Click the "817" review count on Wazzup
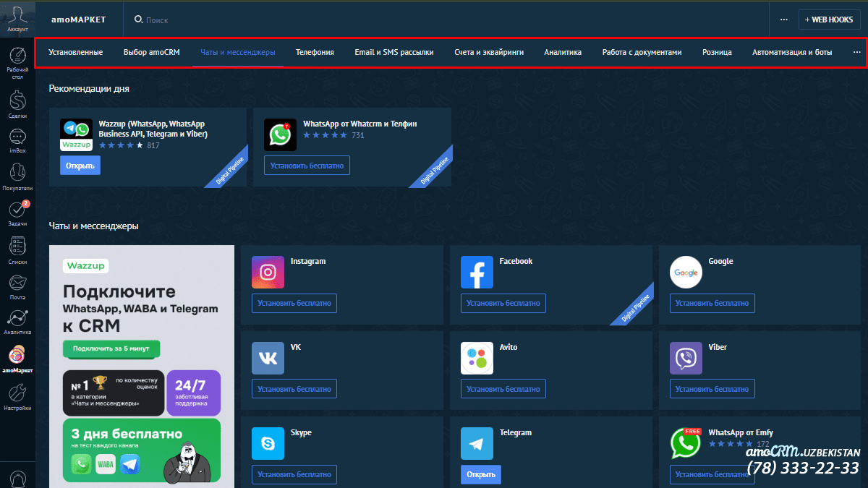This screenshot has height=488, width=868. [153, 145]
